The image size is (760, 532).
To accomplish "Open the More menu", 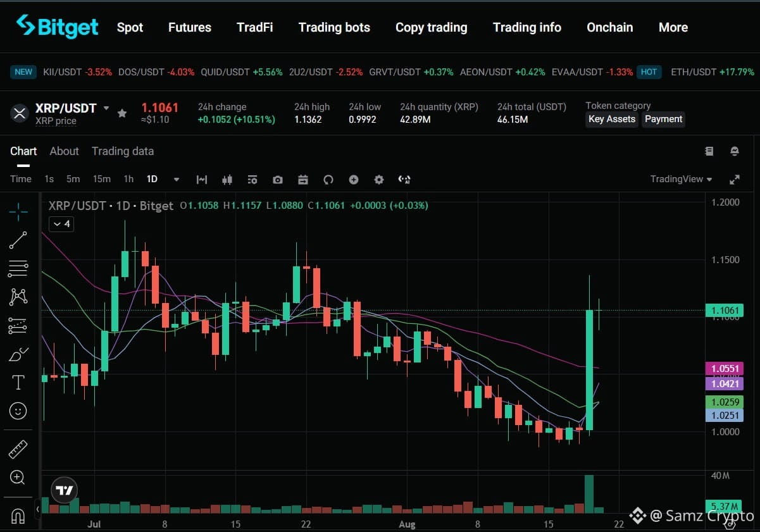I will point(673,27).
